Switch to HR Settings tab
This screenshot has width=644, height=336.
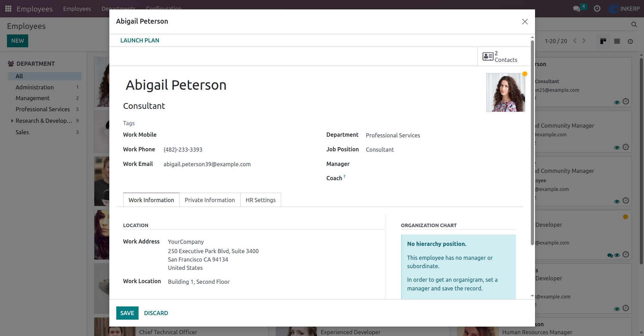(261, 200)
